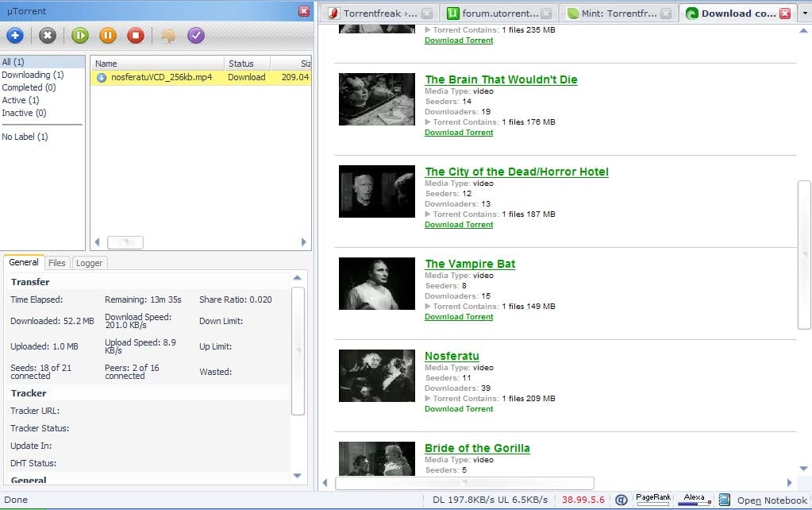Click the Download co... tab green icon

692,14
